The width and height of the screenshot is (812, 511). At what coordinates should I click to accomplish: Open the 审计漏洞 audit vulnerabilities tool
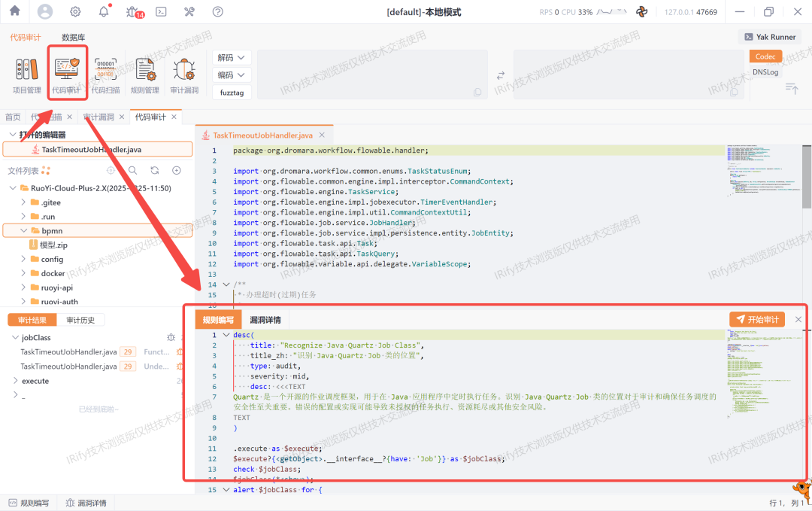coord(184,76)
